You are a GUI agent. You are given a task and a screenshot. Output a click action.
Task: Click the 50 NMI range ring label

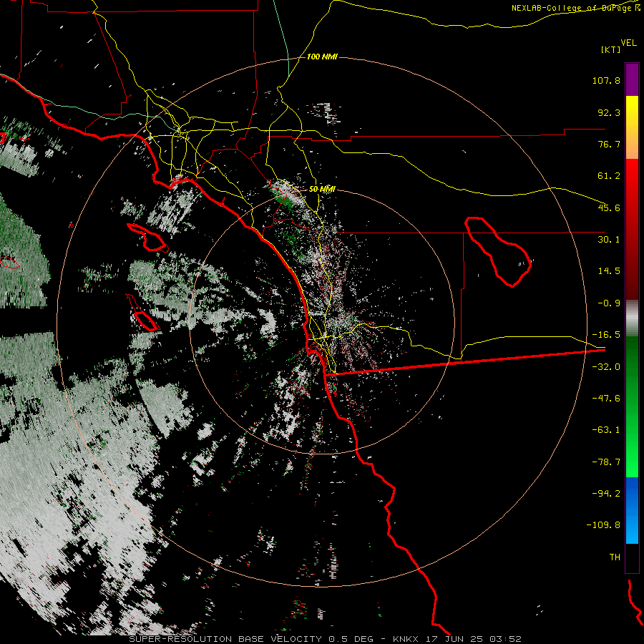[x=322, y=189]
